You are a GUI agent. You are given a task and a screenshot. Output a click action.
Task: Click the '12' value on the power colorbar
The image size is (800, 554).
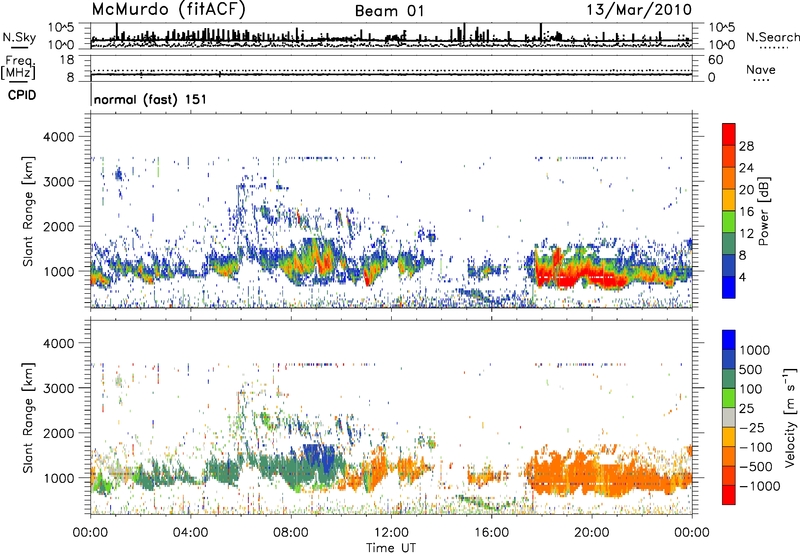pos(746,234)
